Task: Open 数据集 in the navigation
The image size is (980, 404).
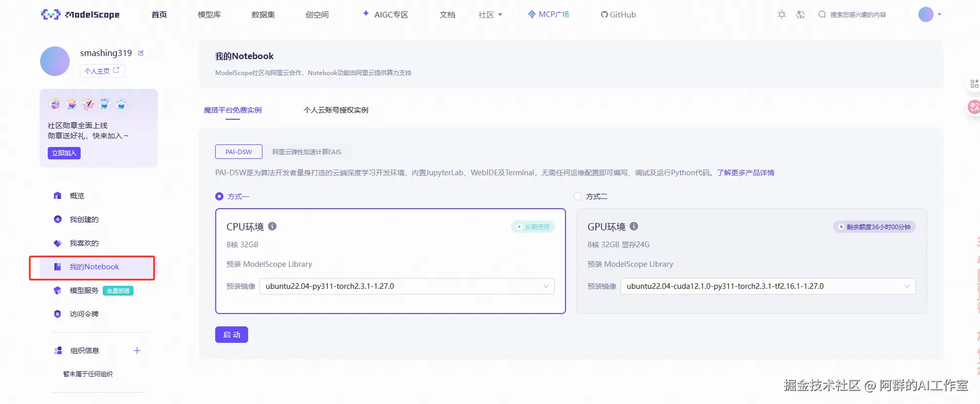Action: [x=263, y=15]
